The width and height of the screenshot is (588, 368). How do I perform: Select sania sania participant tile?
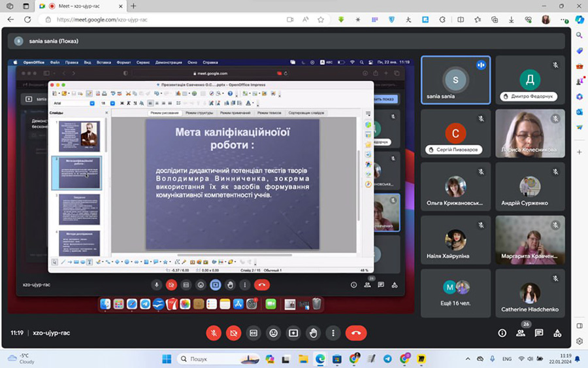pyautogui.click(x=455, y=79)
